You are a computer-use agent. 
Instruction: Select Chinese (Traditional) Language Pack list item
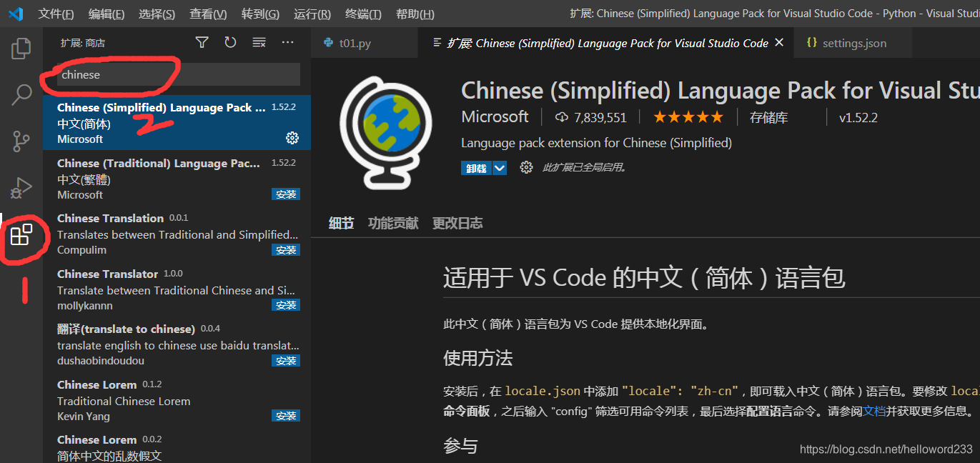177,179
